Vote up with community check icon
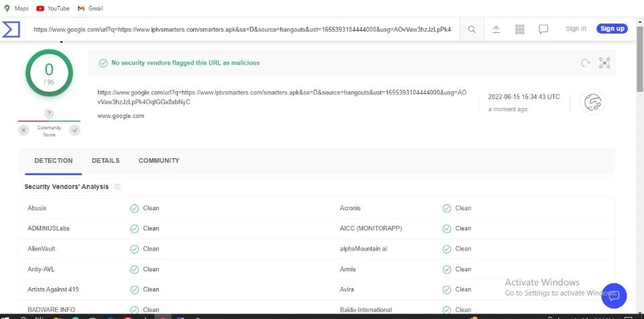Viewport: 644px width, 319px height. [74, 131]
